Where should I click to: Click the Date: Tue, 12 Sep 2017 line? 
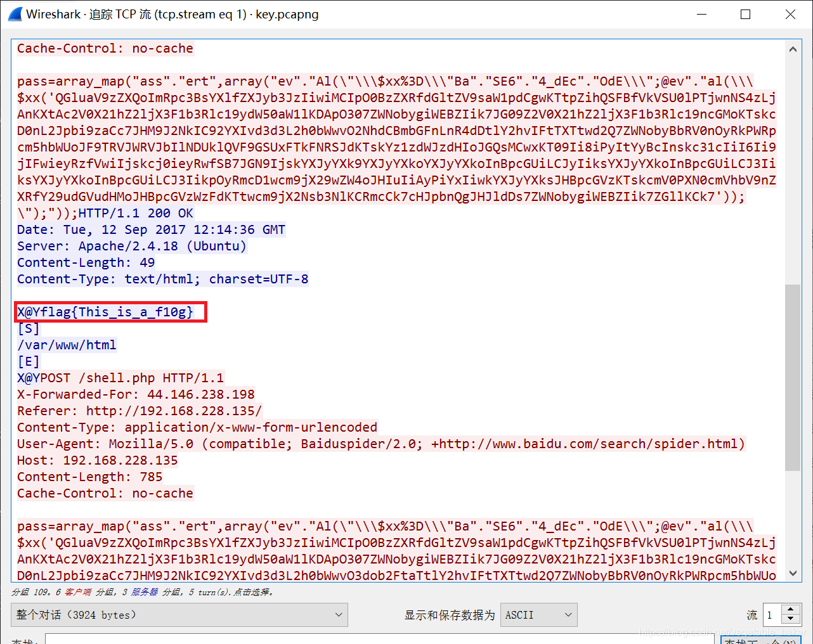[x=151, y=229]
